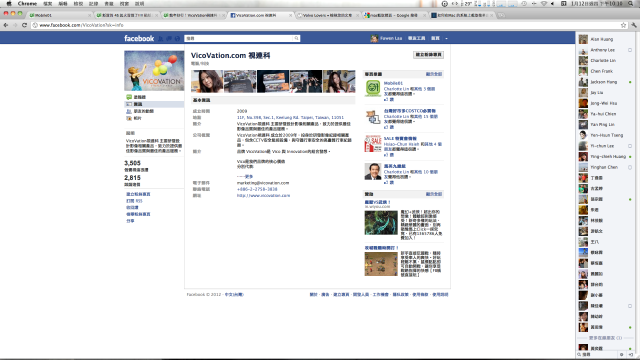This screenshot has height=360, width=640.
Task: Click the Mobile01 page name link
Action: click(393, 83)
